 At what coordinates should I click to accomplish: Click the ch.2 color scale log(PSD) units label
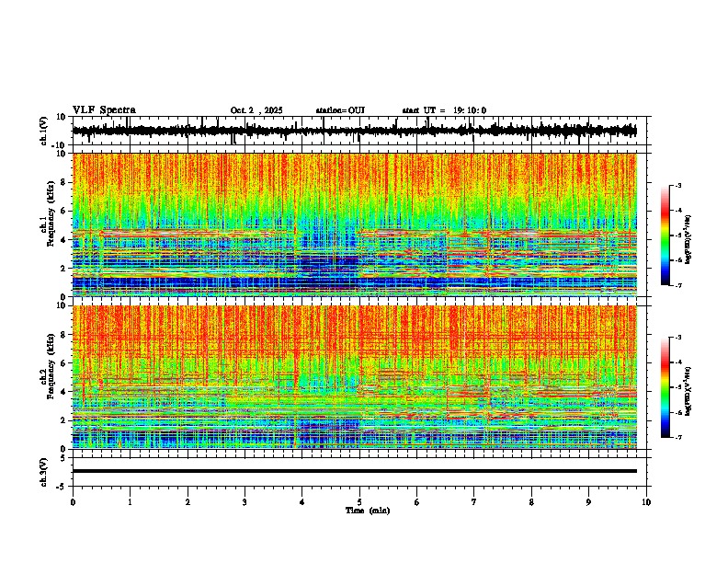[x=688, y=391]
